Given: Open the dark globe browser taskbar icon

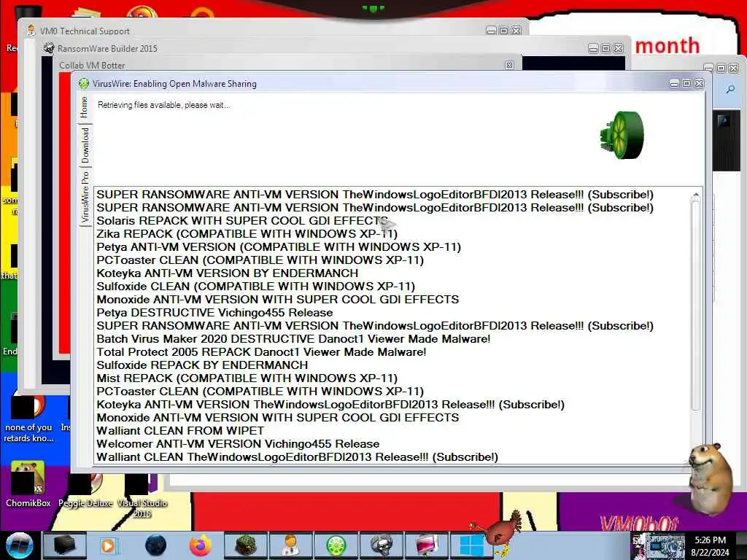Looking at the screenshot, I should pos(156,545).
